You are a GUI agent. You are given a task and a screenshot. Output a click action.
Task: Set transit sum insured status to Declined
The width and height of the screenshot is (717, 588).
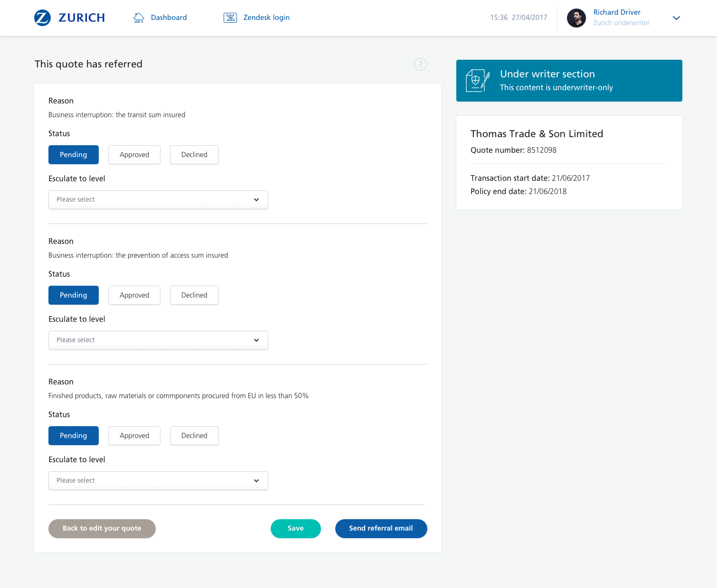coord(194,155)
